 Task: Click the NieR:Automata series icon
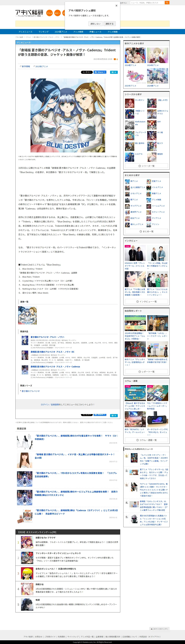[129, 125]
